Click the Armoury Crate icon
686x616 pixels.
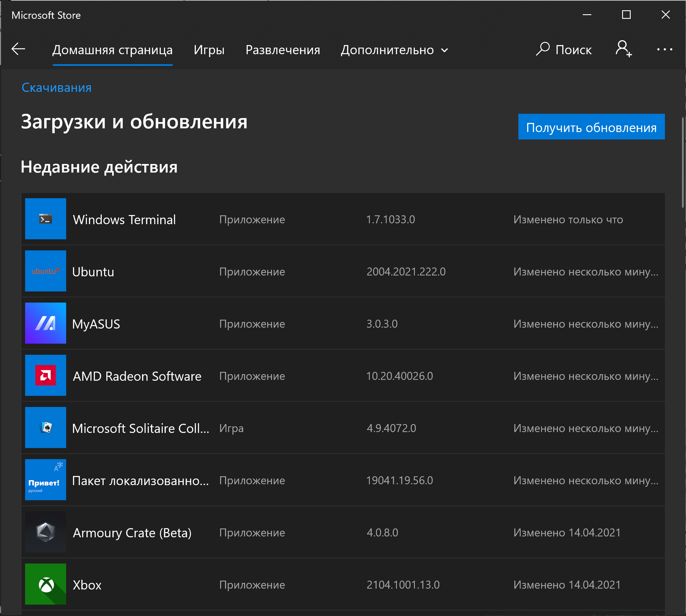click(45, 532)
